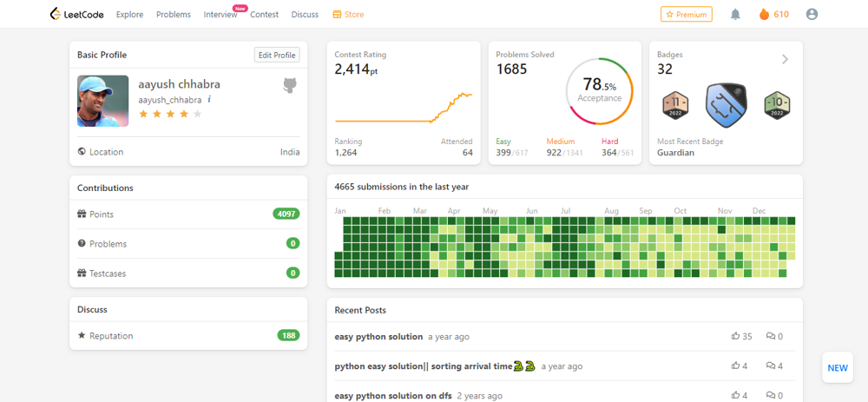Click the LeetCode logo

pyautogui.click(x=77, y=14)
